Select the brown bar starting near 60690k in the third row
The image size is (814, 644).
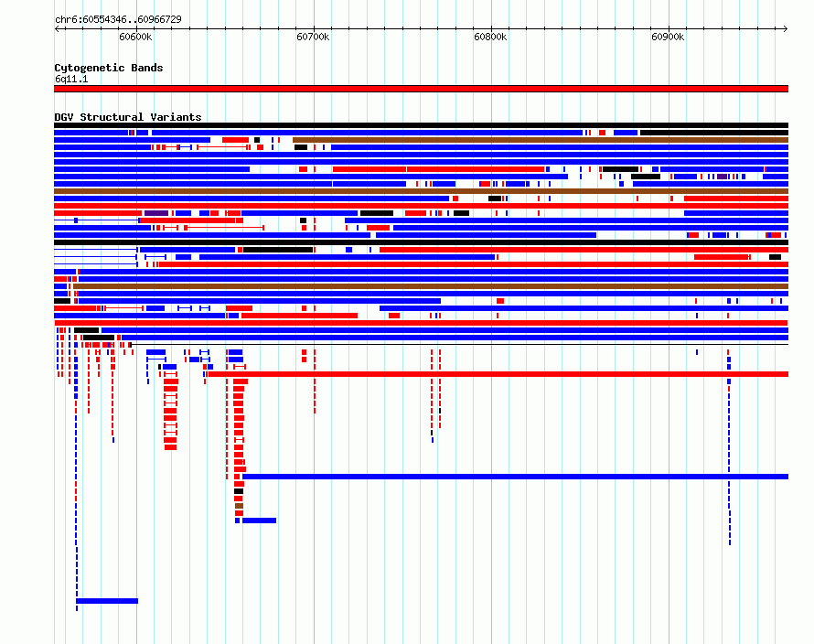pos(541,140)
